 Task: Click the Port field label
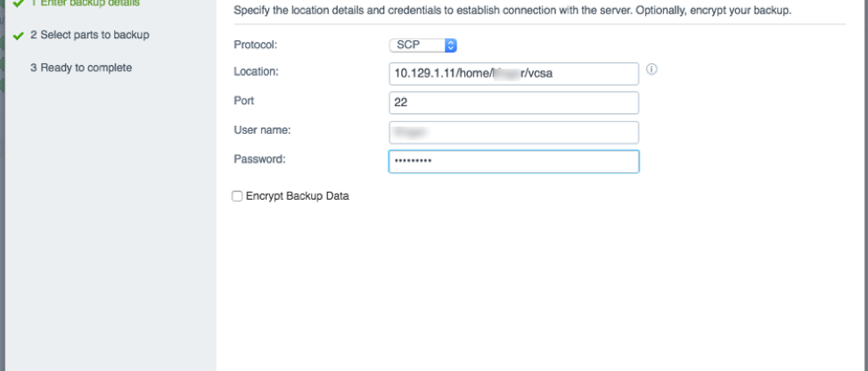[244, 101]
